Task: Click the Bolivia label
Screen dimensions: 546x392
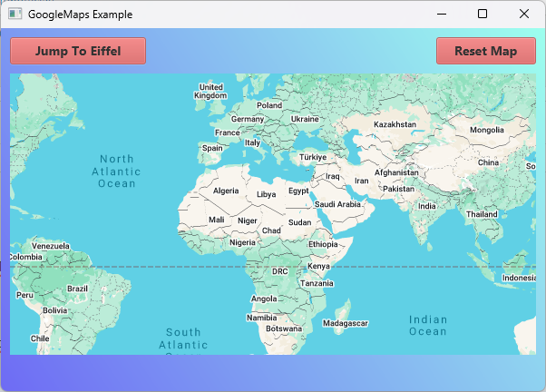Action: click(54, 310)
